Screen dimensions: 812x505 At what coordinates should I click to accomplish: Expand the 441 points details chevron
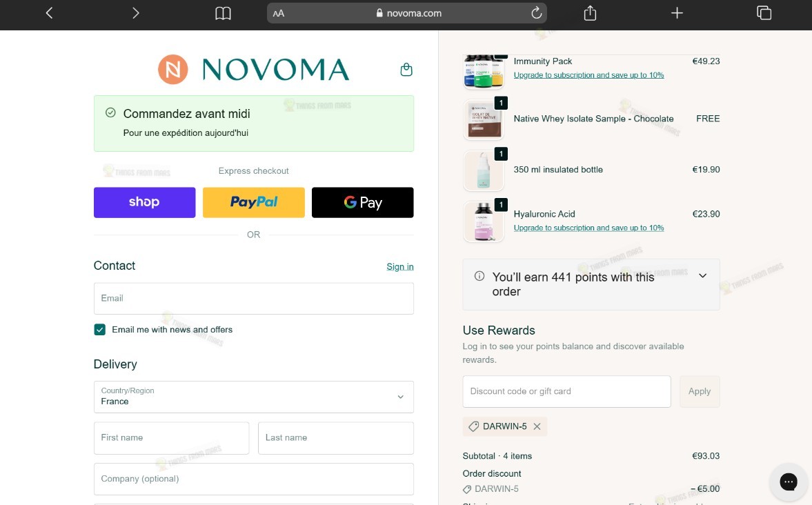tap(703, 276)
